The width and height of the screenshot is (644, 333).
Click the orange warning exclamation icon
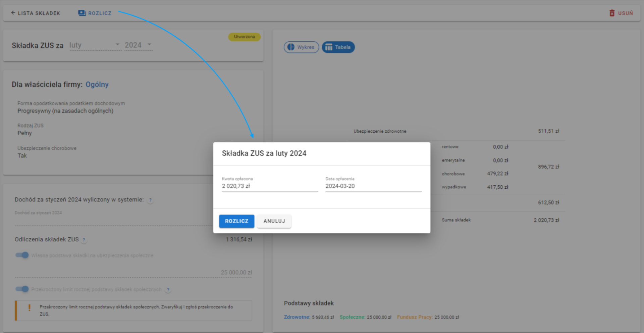point(30,307)
